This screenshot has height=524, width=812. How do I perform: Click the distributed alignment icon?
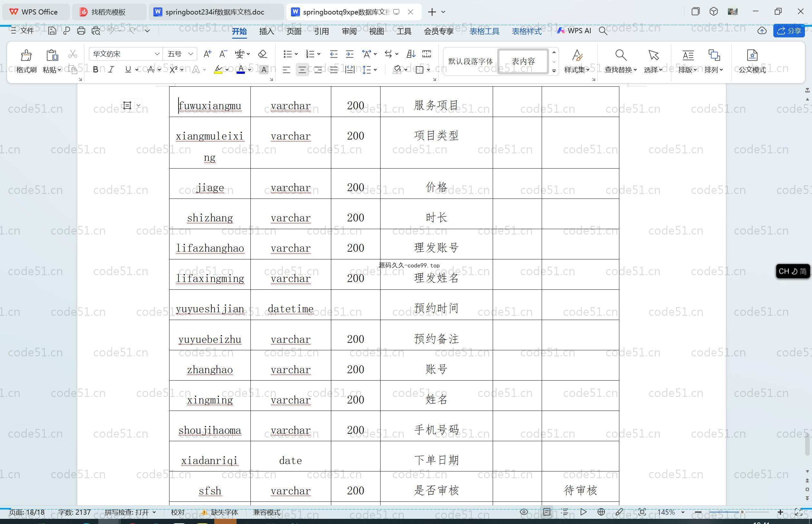coord(350,70)
